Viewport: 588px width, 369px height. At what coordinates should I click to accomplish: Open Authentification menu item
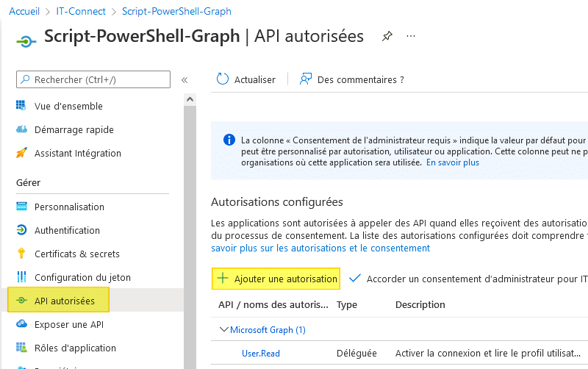pos(67,230)
